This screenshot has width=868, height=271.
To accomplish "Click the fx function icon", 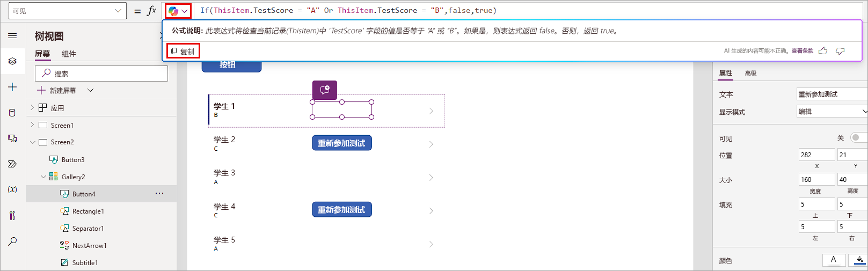I will tap(152, 10).
